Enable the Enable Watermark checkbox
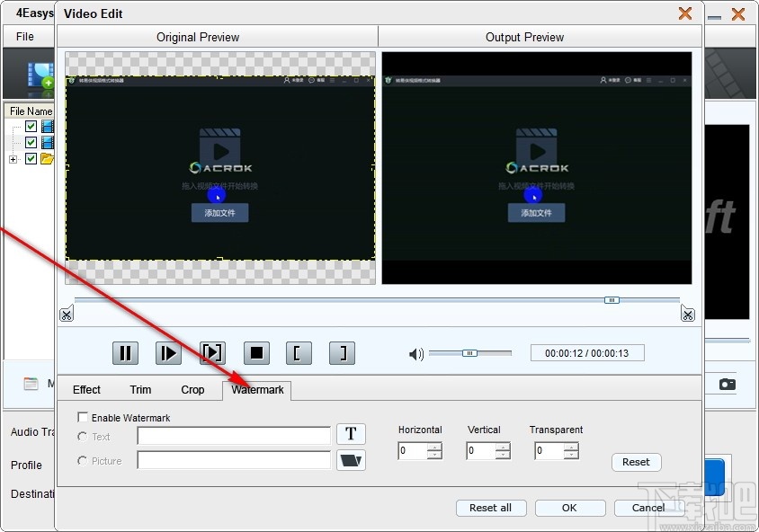The width and height of the screenshot is (759, 532). [x=83, y=417]
